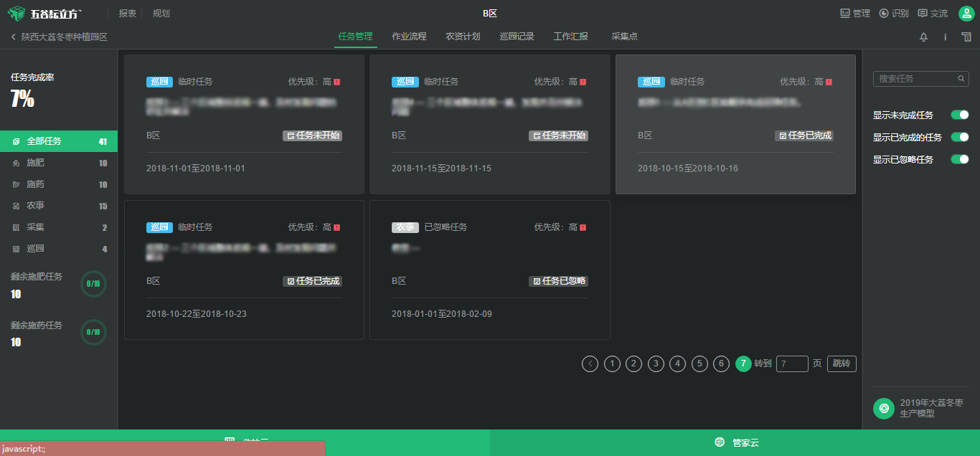Click the 2019年大荔冬枣生产模型 icon
The width and height of the screenshot is (980, 456).
pyautogui.click(x=884, y=408)
